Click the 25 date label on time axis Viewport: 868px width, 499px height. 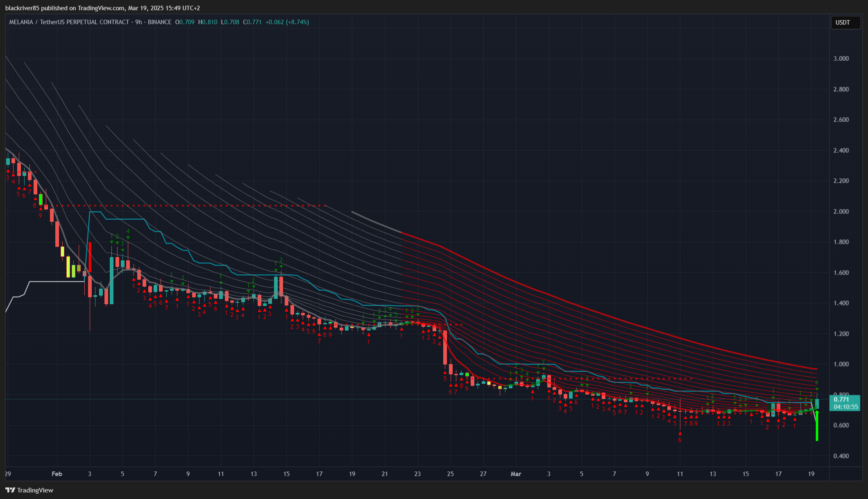pos(451,474)
